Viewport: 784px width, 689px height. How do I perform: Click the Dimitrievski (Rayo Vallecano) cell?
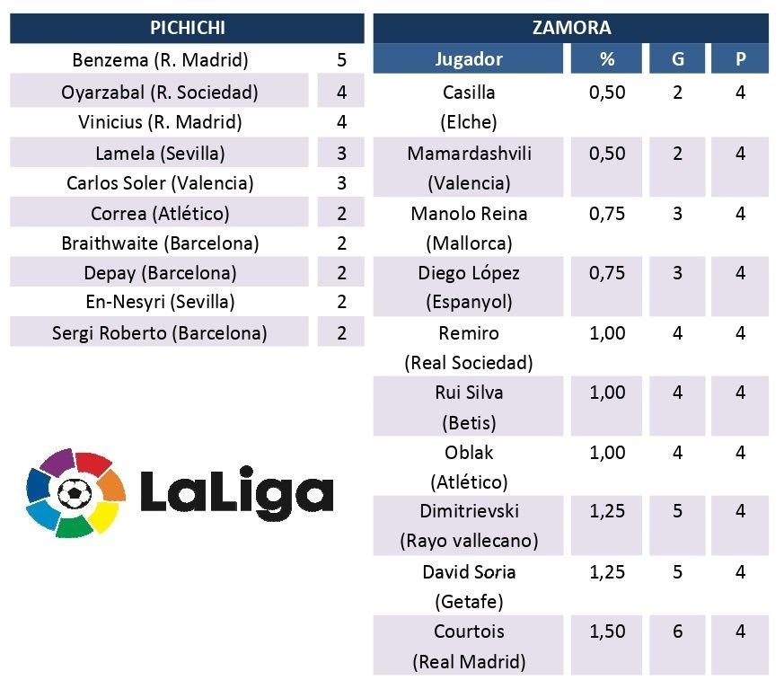(469, 526)
